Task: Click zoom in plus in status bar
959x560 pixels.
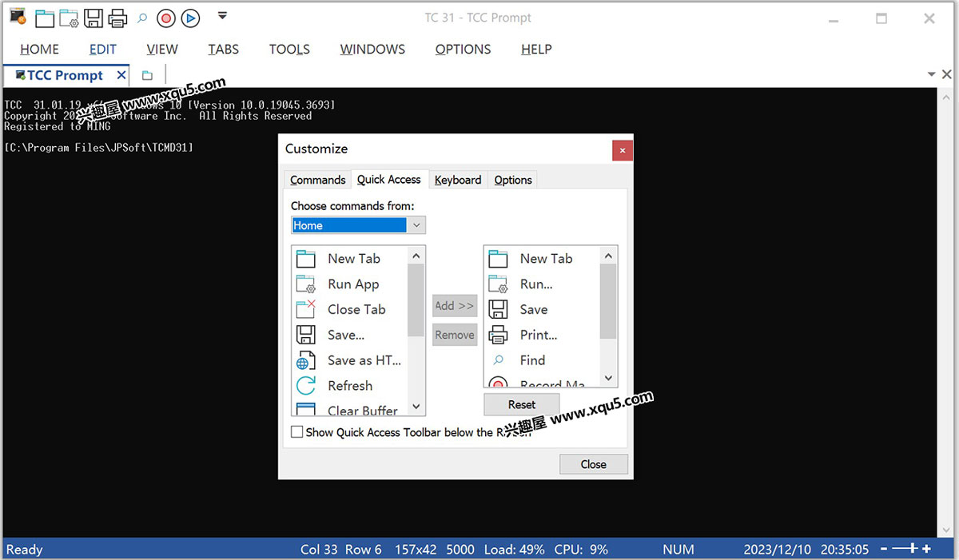Action: (927, 549)
